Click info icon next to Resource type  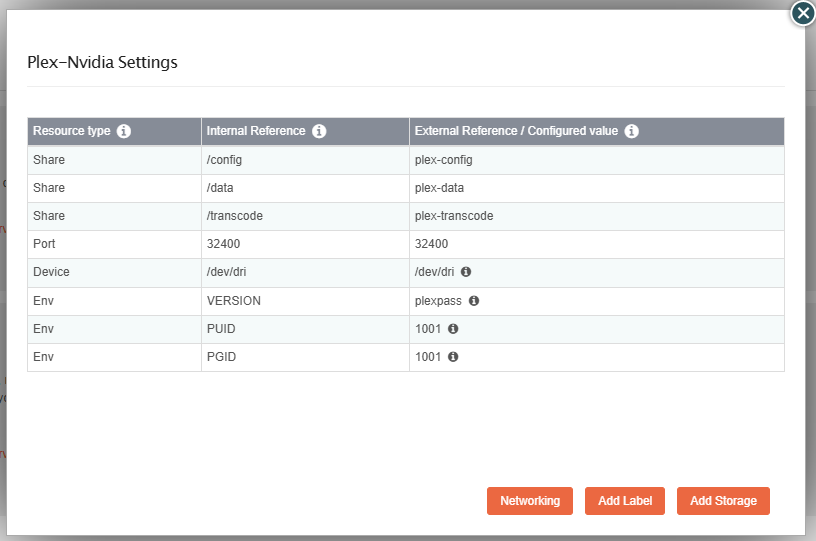[124, 131]
